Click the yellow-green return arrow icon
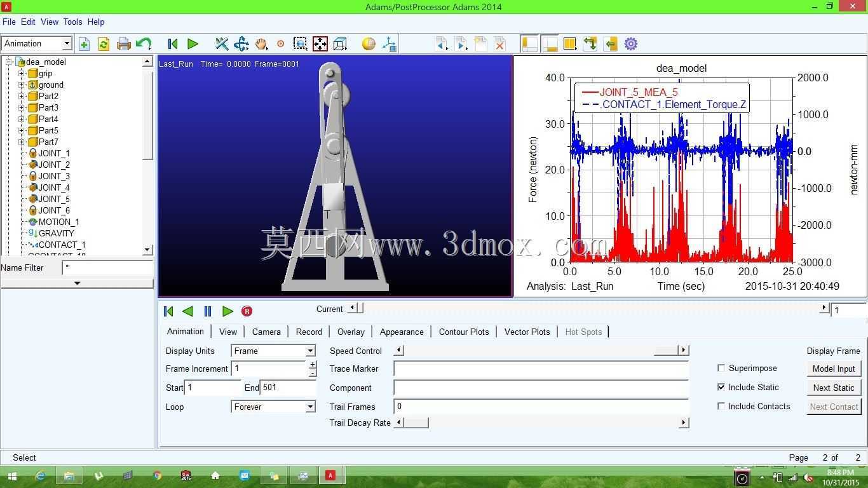 (611, 44)
